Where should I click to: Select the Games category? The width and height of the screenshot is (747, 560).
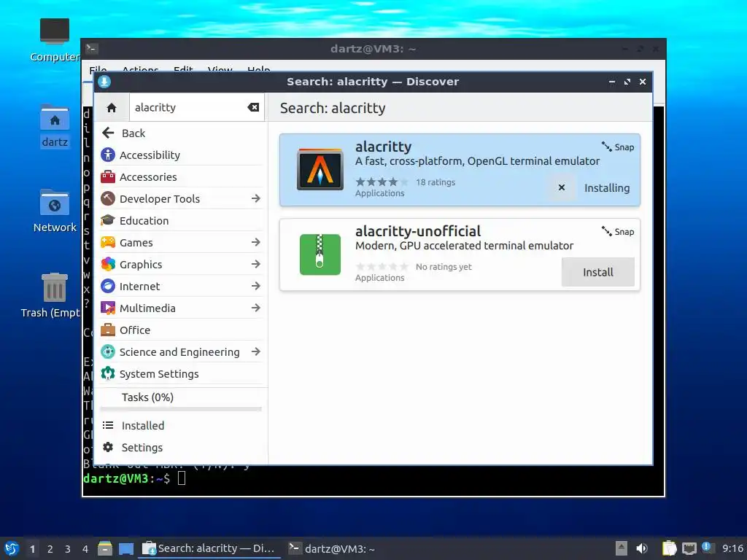pos(181,242)
